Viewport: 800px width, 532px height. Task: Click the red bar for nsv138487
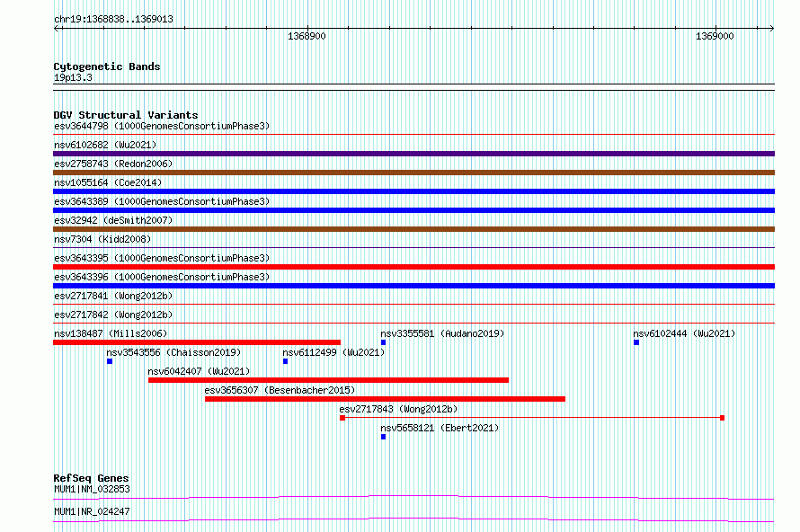tap(197, 342)
